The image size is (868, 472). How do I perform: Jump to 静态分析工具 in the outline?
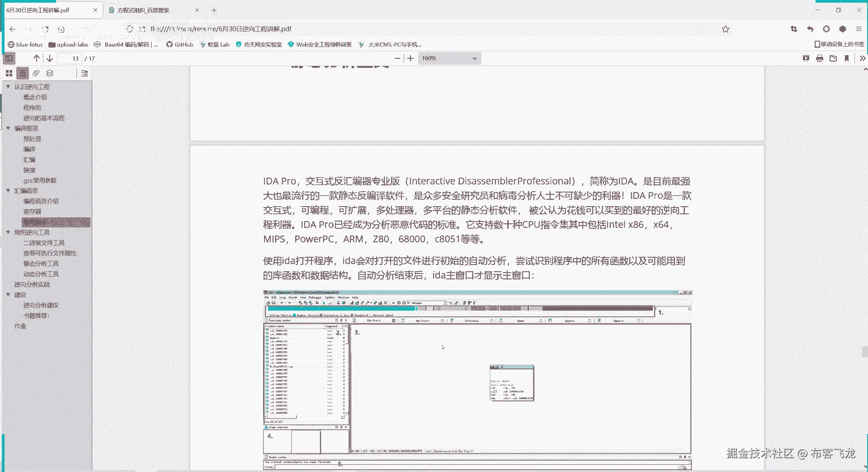click(41, 264)
